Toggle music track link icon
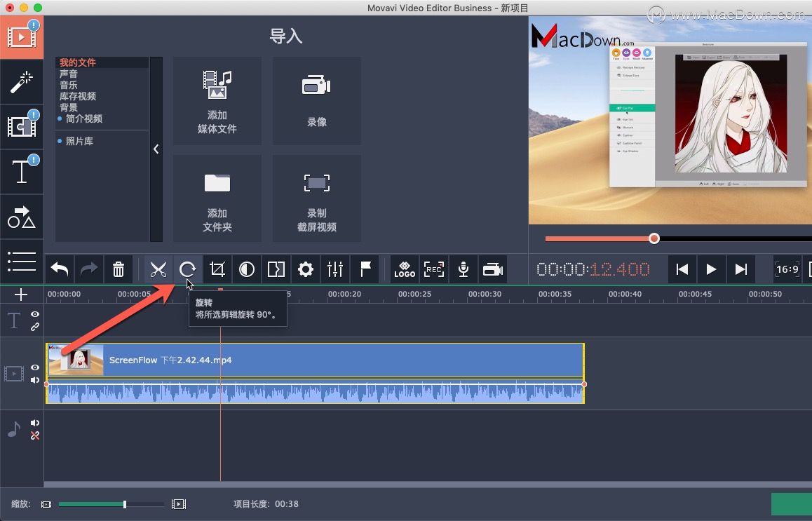Screen dimensions: 812x521 click(34, 435)
